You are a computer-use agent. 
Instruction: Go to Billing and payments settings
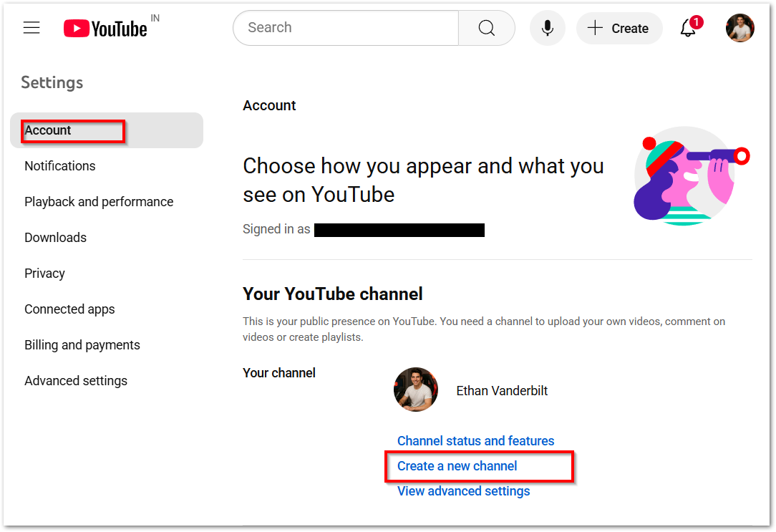pyautogui.click(x=82, y=344)
